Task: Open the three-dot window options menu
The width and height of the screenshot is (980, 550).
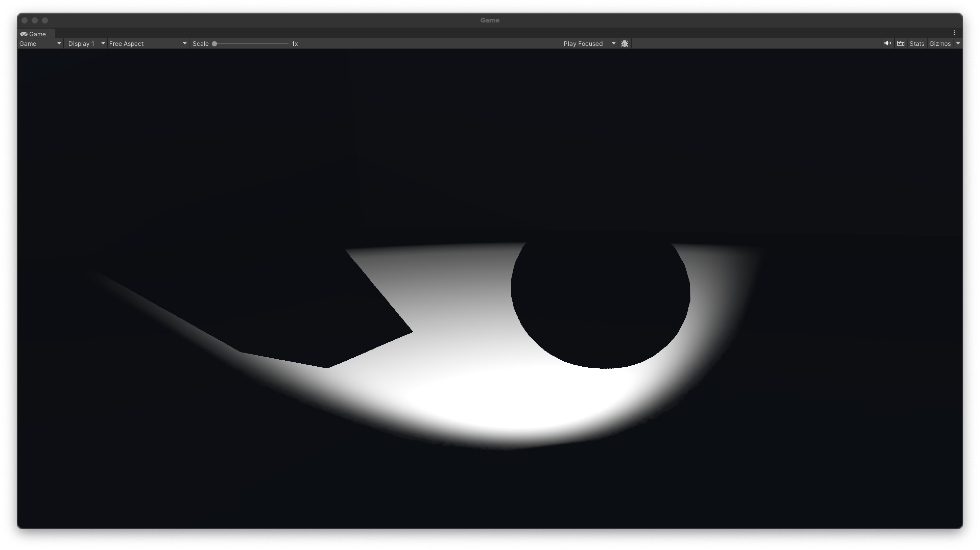Action: 954,33
